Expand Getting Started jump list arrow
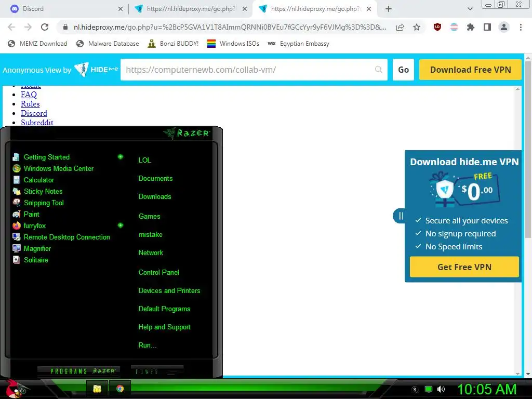532x399 pixels. (x=121, y=157)
